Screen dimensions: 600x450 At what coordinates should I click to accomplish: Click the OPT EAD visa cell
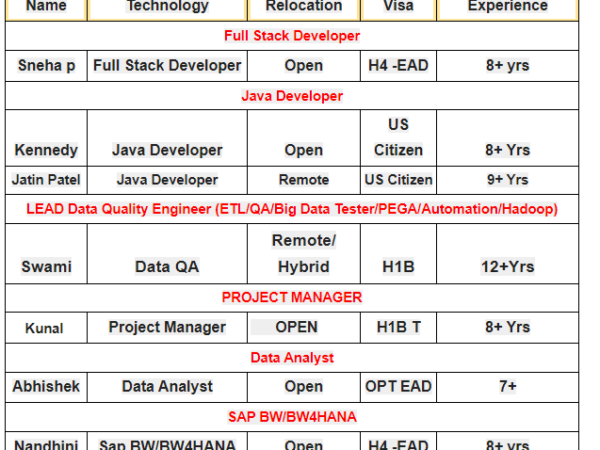click(x=398, y=386)
